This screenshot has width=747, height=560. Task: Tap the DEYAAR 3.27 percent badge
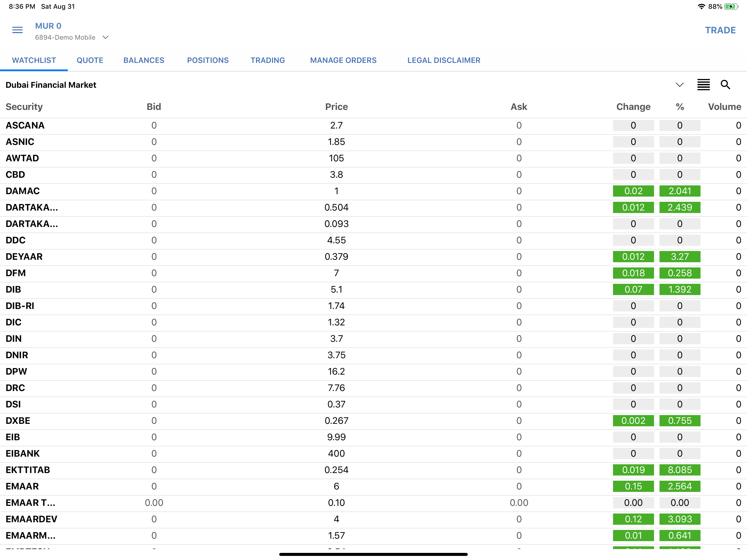[x=679, y=257]
